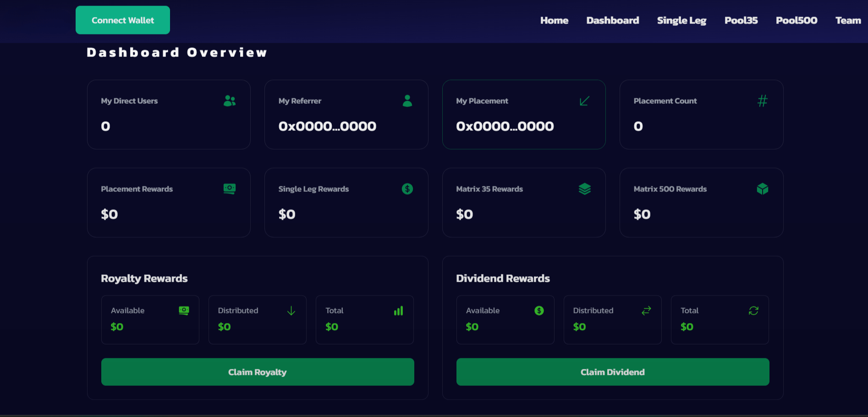Screen dimensions: 868x417
Task: Click the Matrix 35 Rewards layers icon
Action: pyautogui.click(x=584, y=189)
